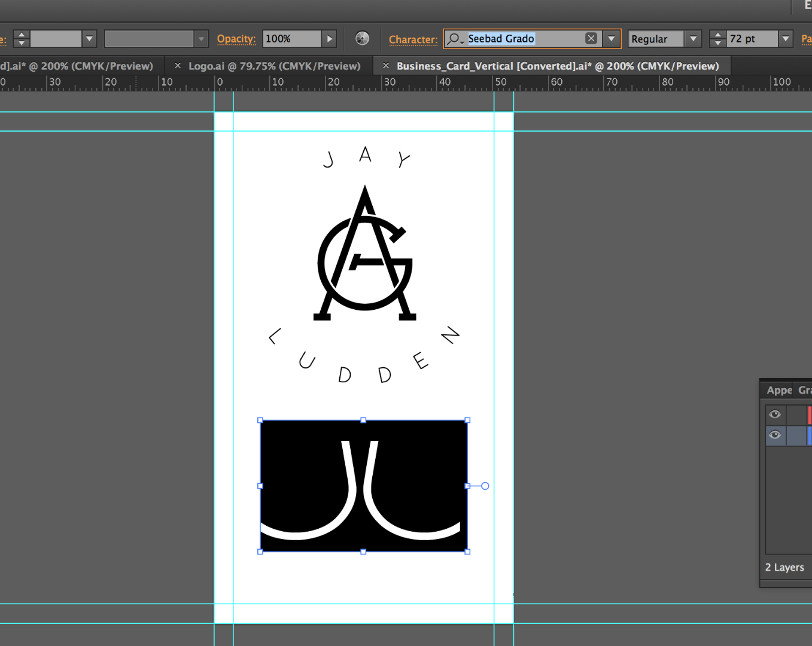The height and width of the screenshot is (646, 812).
Task: Click the font size stepper arrows
Action: tap(717, 39)
